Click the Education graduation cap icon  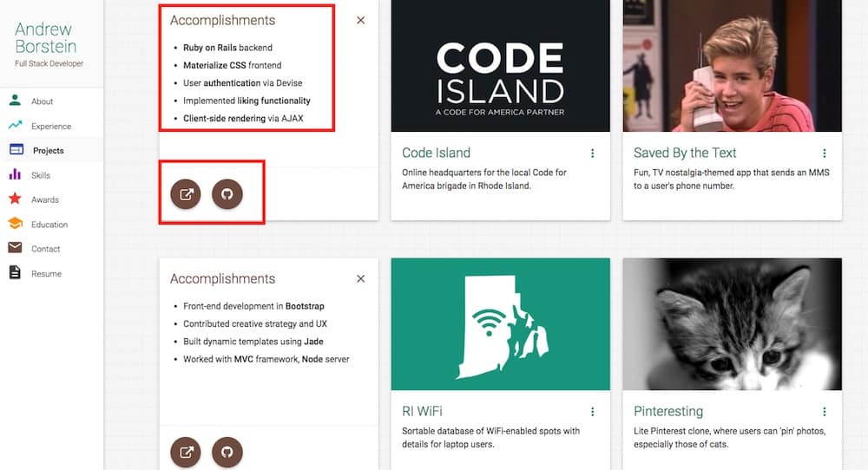(15, 224)
